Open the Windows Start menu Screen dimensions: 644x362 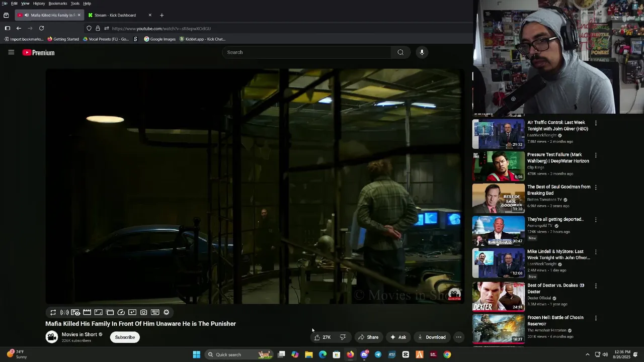[196, 354]
